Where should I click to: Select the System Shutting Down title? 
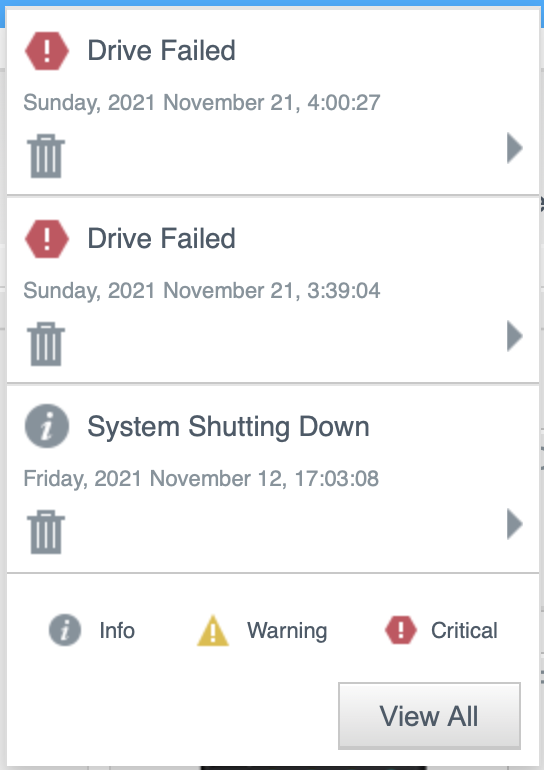tap(228, 426)
